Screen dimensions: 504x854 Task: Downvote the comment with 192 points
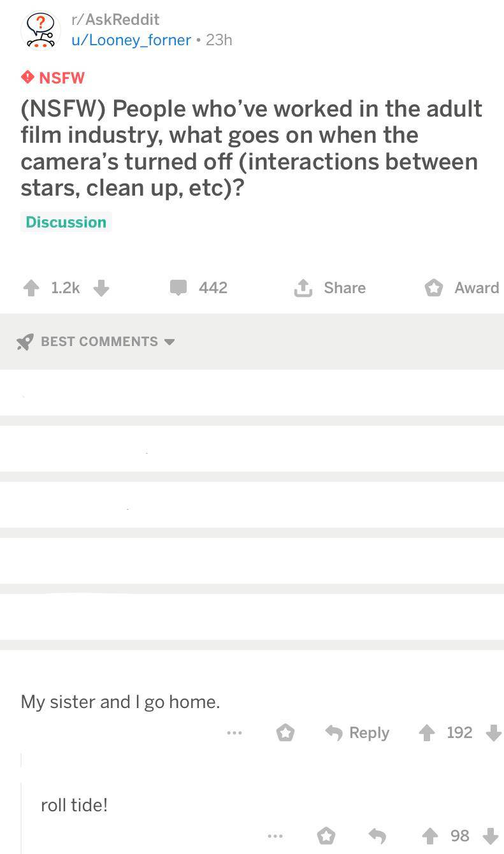pyautogui.click(x=493, y=733)
